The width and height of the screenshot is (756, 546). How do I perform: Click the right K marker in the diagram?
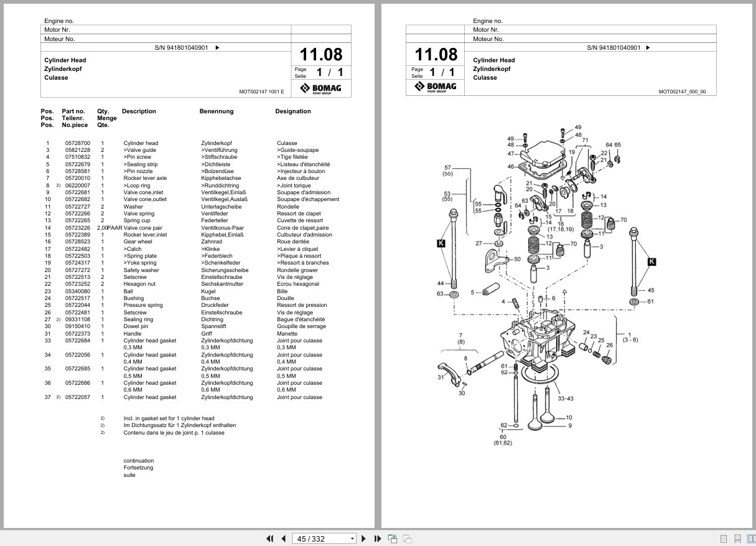coord(651,261)
